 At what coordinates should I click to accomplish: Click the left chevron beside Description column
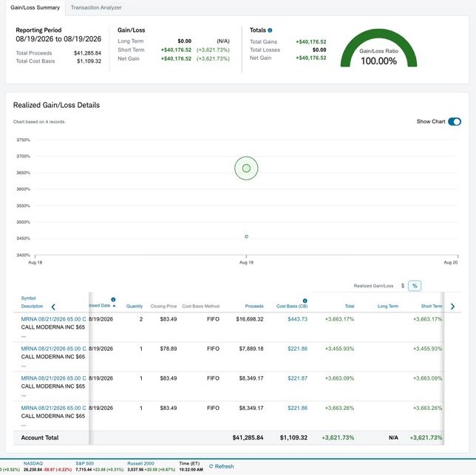click(53, 307)
